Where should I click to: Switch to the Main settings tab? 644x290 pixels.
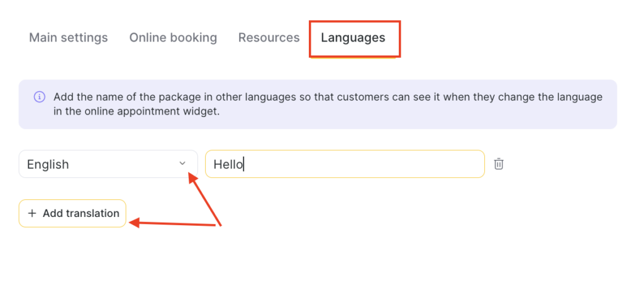tap(69, 38)
